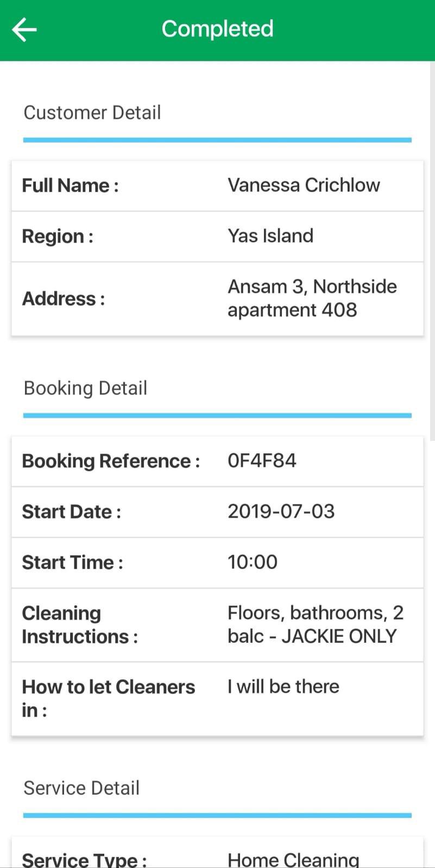This screenshot has width=435, height=868.
Task: Select the Customer Detail section heading
Action: (x=92, y=113)
